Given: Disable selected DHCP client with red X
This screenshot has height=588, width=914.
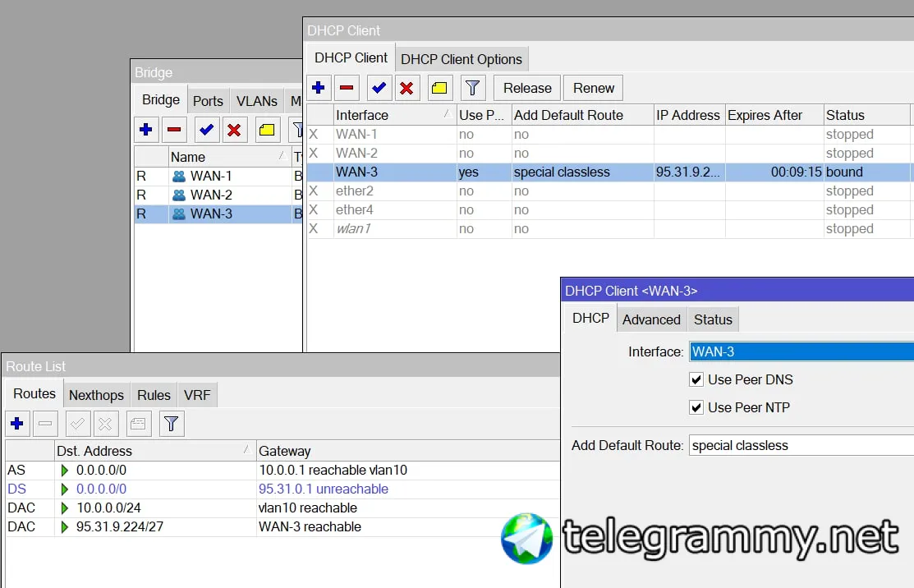Looking at the screenshot, I should pos(406,88).
